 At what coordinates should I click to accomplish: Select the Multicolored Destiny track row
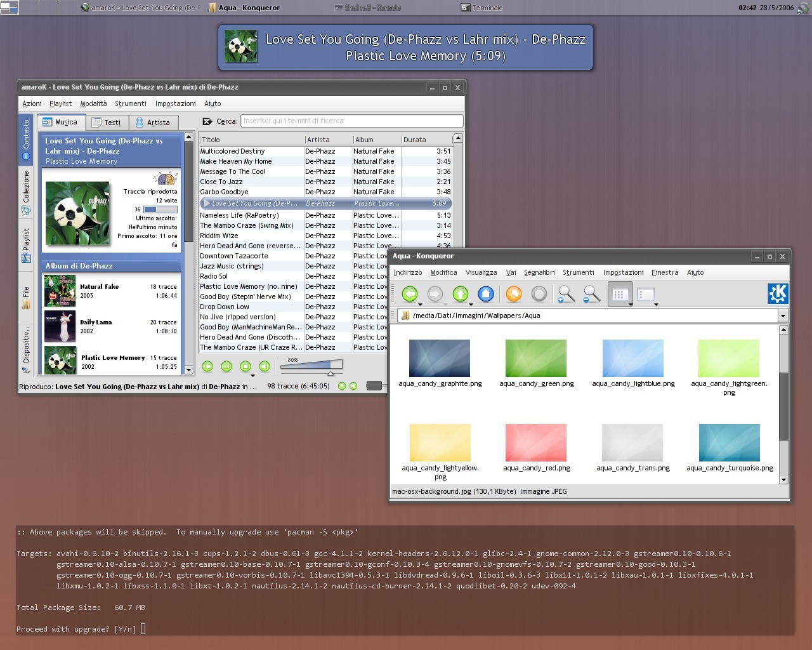point(325,151)
